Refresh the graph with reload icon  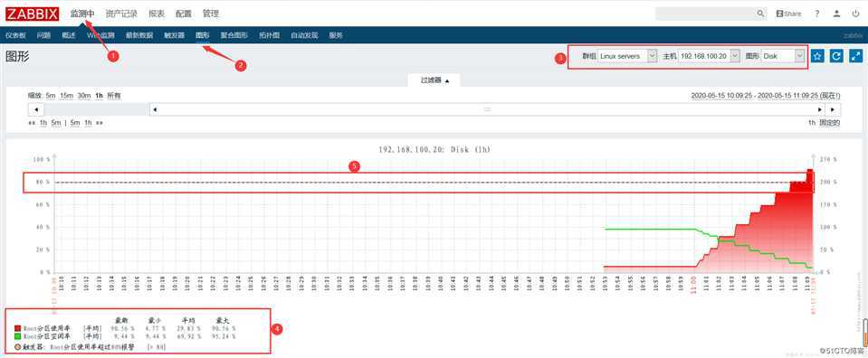836,56
